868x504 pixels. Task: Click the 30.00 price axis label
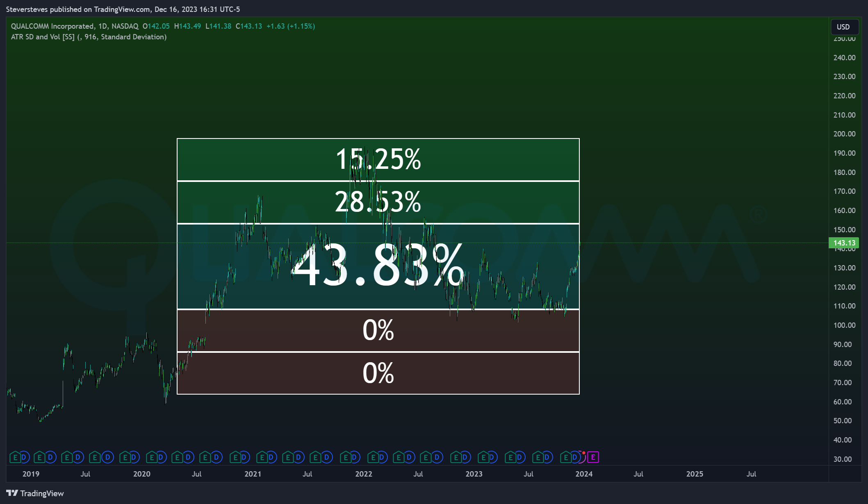point(843,459)
